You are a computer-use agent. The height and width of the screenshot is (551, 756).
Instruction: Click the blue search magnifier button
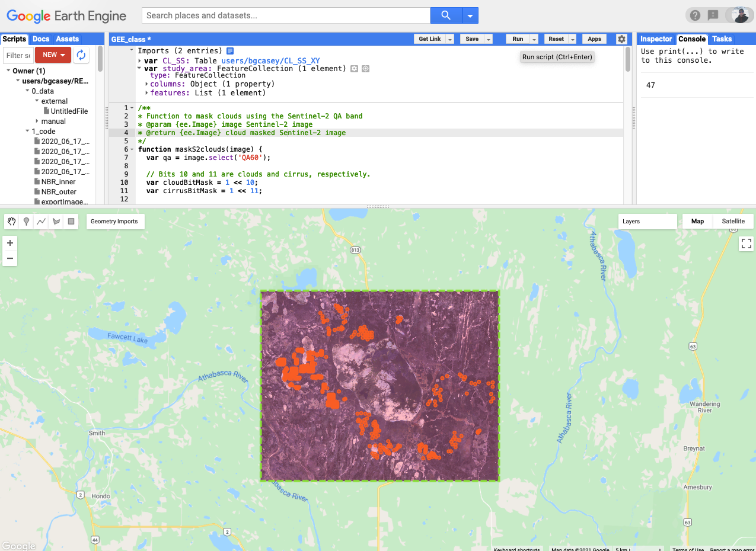tap(446, 15)
